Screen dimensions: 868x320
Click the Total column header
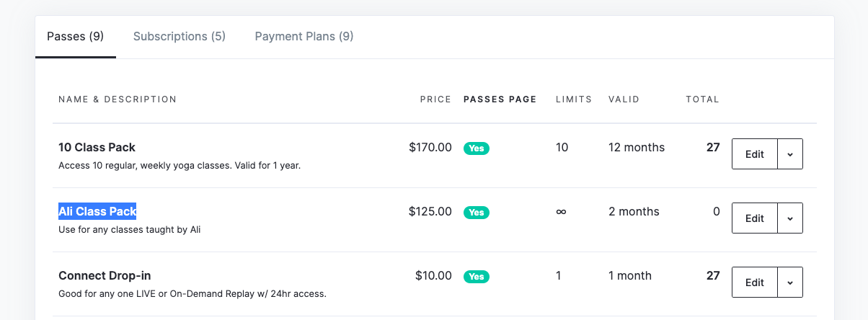coord(702,99)
